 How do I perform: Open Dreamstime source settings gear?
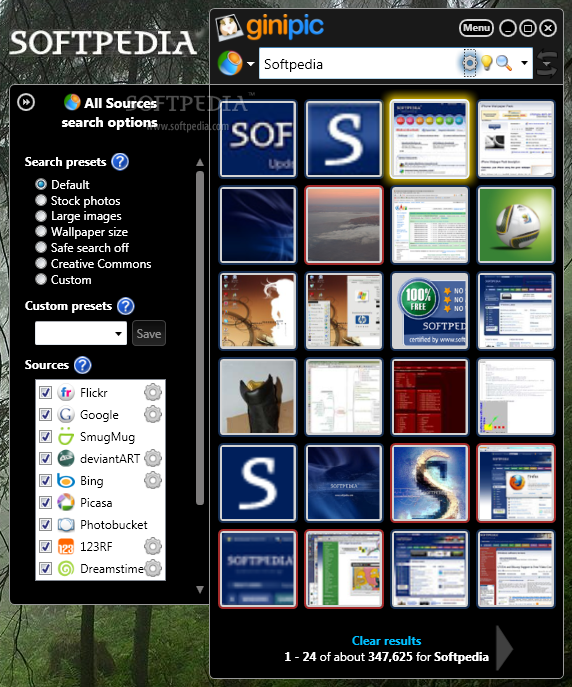(x=153, y=568)
